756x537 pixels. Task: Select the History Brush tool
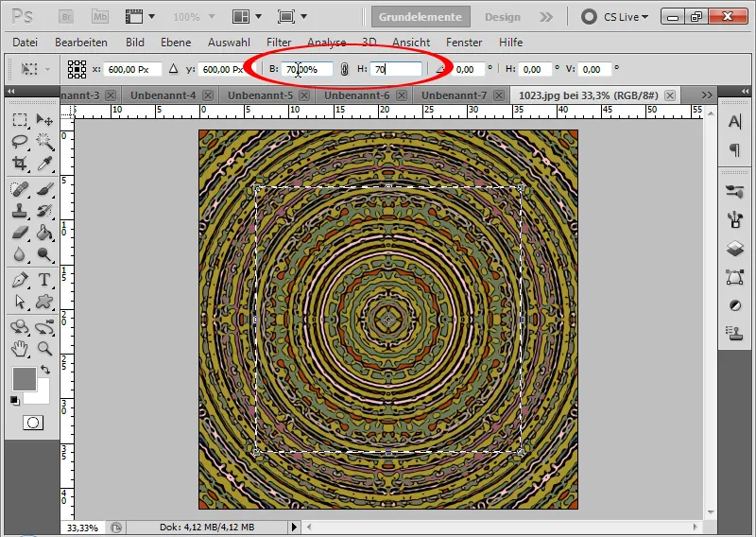click(x=44, y=211)
